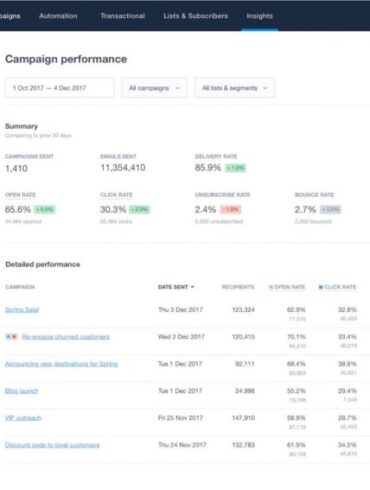
Task: Click the green change badge beside 65.6%
Action: (x=45, y=210)
